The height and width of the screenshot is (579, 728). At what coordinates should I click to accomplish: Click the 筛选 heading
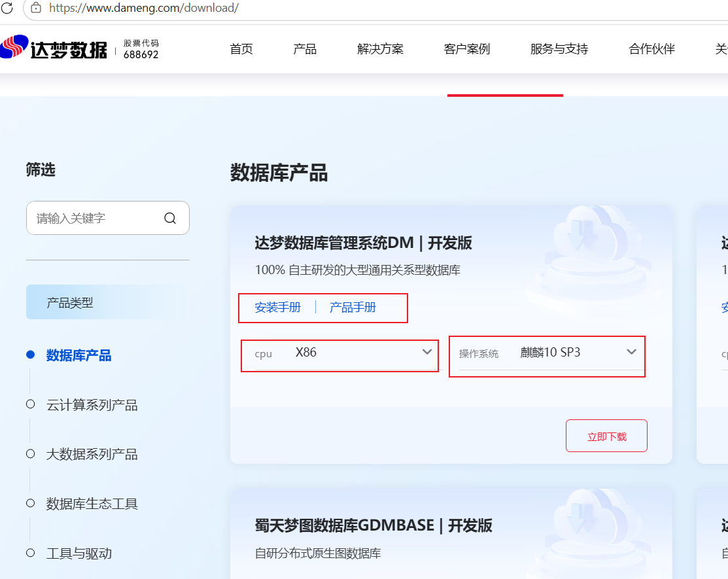pos(41,169)
